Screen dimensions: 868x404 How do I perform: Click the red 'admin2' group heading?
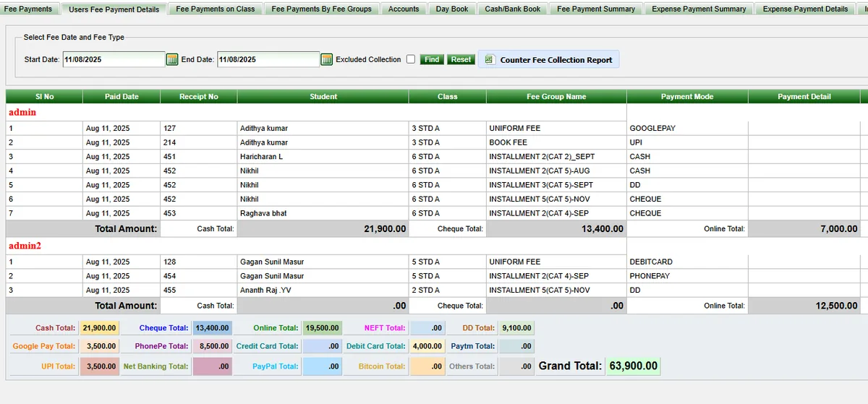pyautogui.click(x=25, y=246)
